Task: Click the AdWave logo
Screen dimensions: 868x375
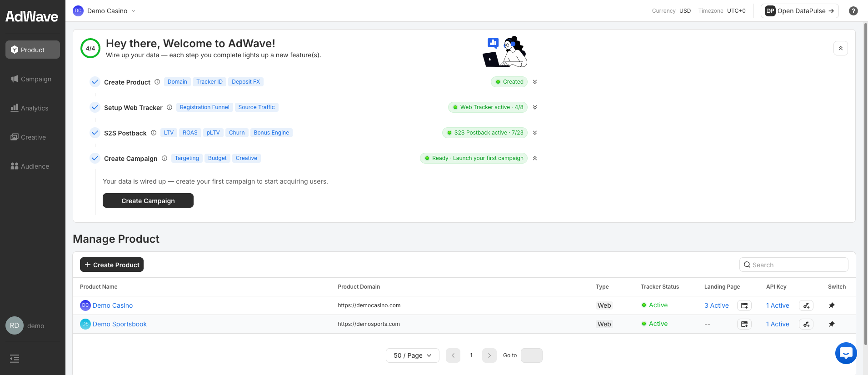Action: (32, 16)
